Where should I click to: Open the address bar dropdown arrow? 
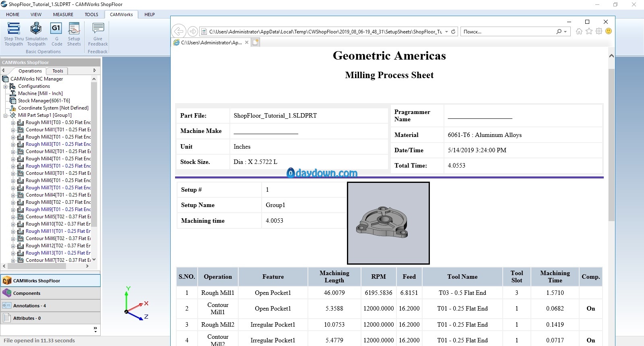tap(446, 31)
